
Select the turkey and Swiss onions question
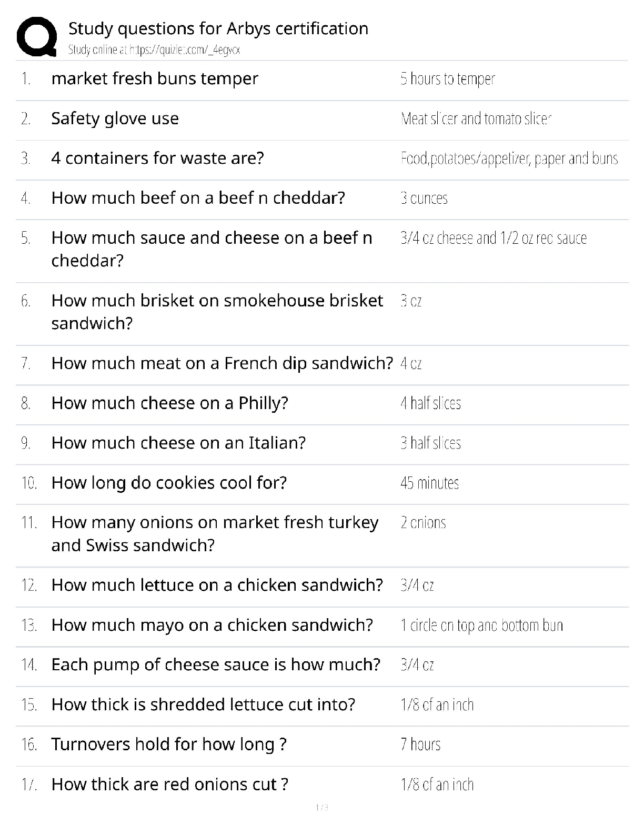point(215,533)
